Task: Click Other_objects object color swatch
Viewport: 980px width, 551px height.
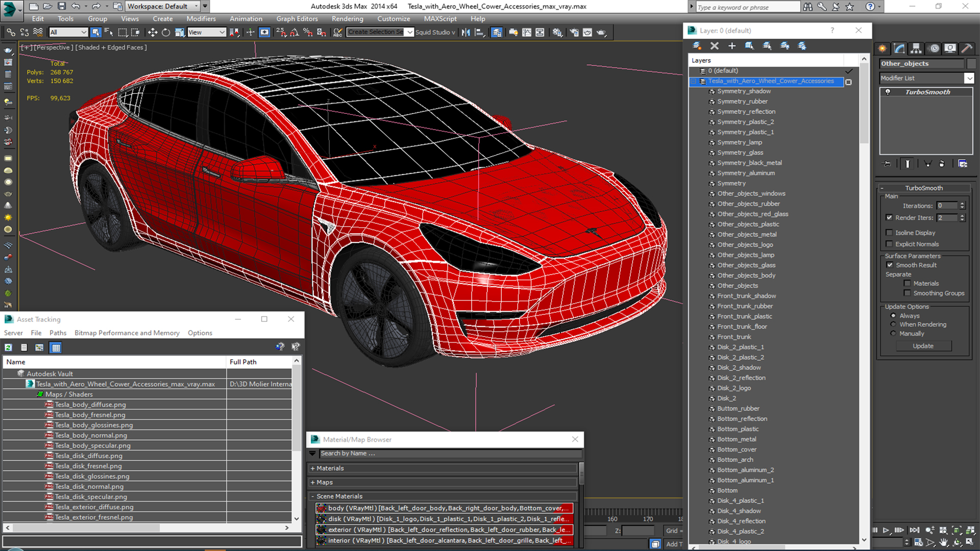Action: click(971, 64)
